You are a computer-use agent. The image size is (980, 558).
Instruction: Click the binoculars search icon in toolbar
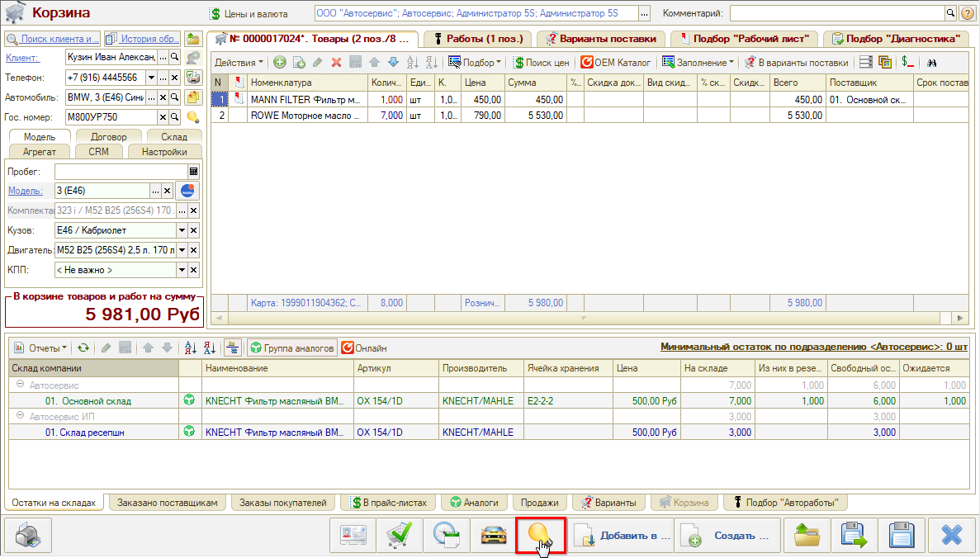coord(932,63)
